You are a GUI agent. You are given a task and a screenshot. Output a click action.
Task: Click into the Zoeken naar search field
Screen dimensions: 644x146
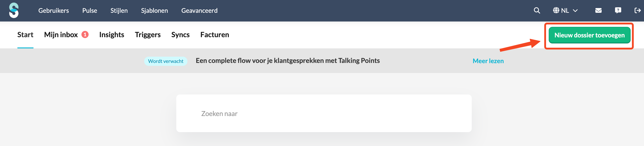click(324, 113)
